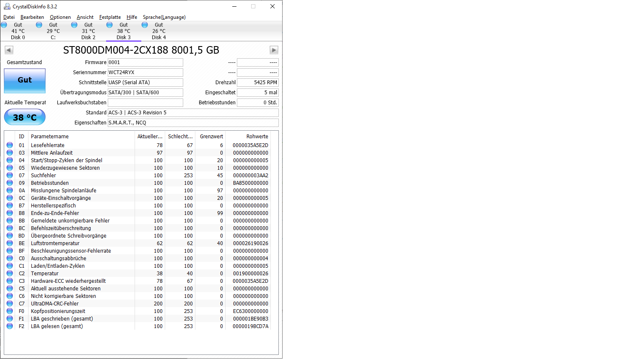Open the Bearbeiten menu

[x=32, y=17]
